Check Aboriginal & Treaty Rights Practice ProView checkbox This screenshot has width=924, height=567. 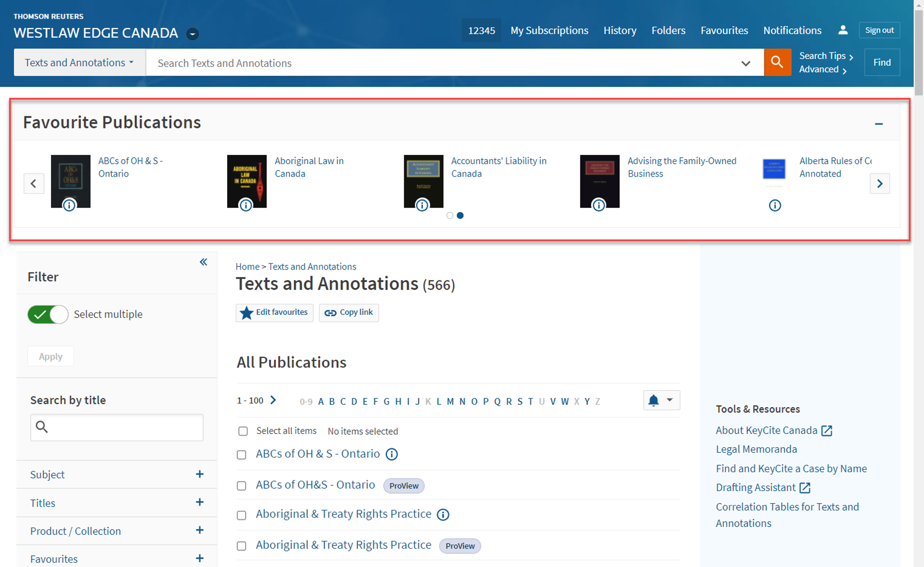(241, 546)
